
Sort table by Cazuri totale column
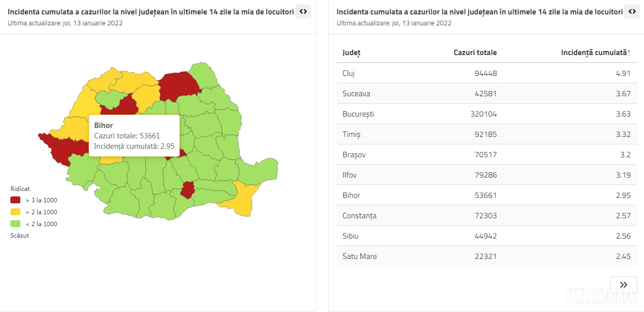[475, 53]
